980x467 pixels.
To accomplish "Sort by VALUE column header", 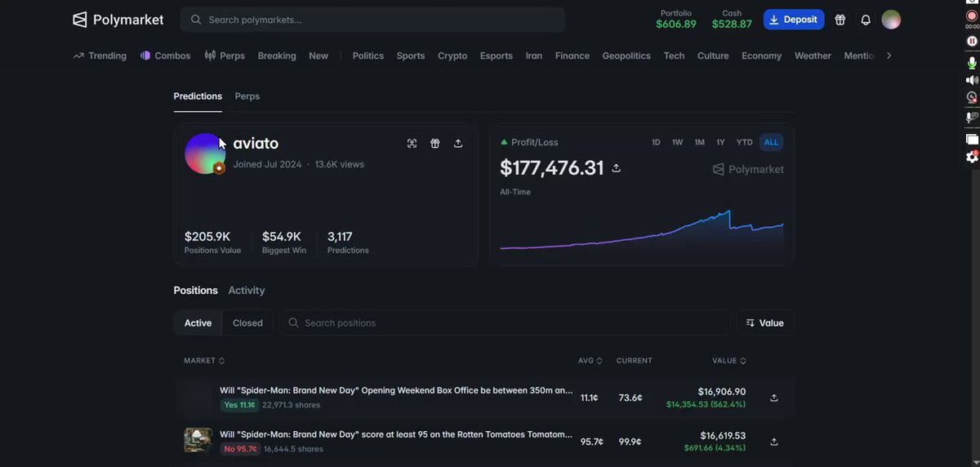I will [x=729, y=361].
